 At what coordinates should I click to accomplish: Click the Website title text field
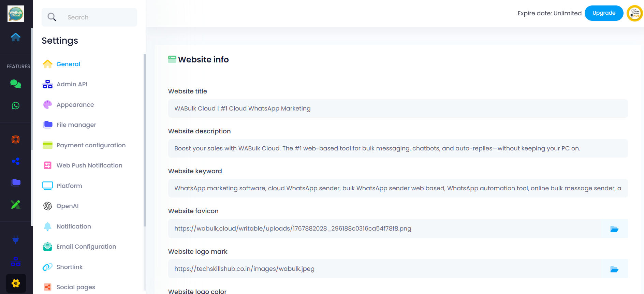(x=398, y=108)
